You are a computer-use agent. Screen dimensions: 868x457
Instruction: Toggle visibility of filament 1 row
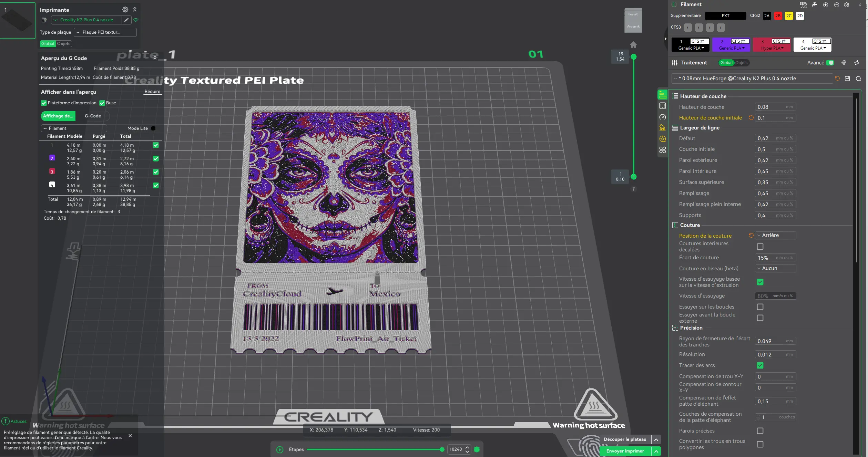[156, 145]
